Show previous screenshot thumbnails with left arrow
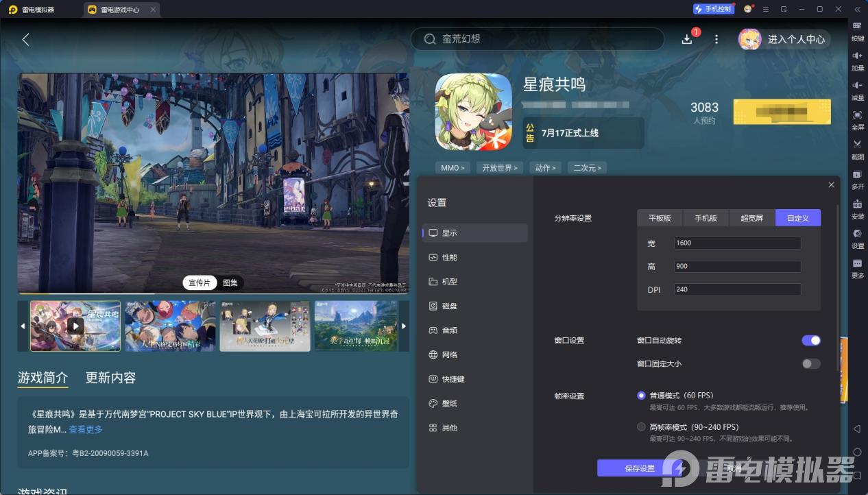Image resolution: width=868 pixels, height=495 pixels. click(x=23, y=326)
